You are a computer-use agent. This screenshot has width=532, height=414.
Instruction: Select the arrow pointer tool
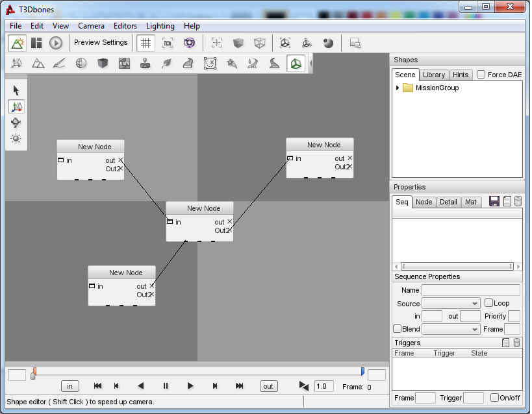click(16, 90)
